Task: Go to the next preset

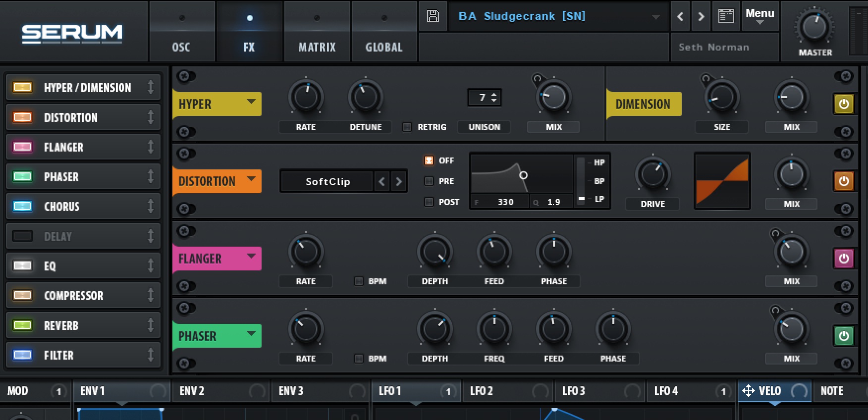Action: click(701, 16)
